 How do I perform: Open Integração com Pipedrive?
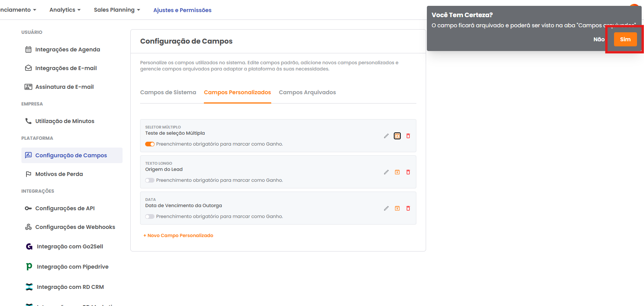72,267
